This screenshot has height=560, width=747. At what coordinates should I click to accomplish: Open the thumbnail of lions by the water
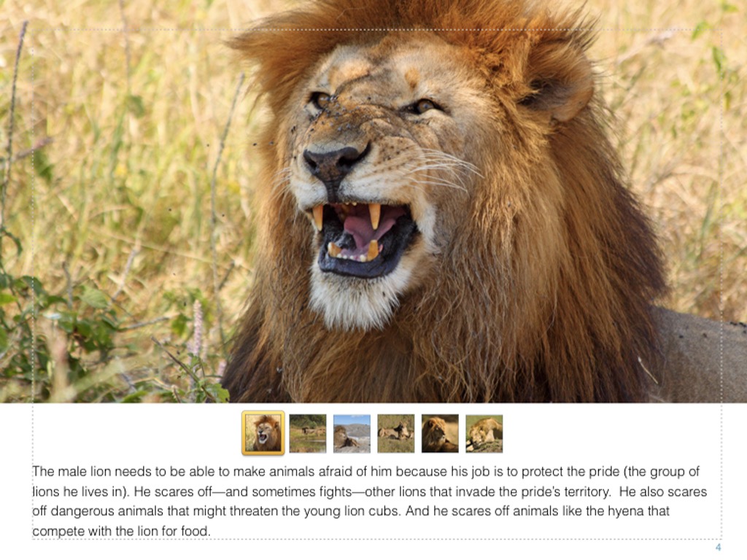(308, 433)
